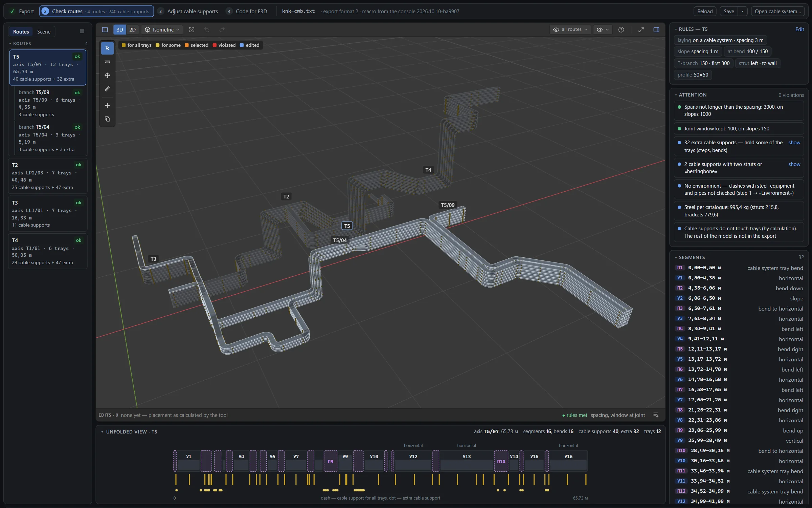Toggle the 'violated' legend item
Image resolution: width=812 pixels, height=508 pixels.
pyautogui.click(x=224, y=45)
